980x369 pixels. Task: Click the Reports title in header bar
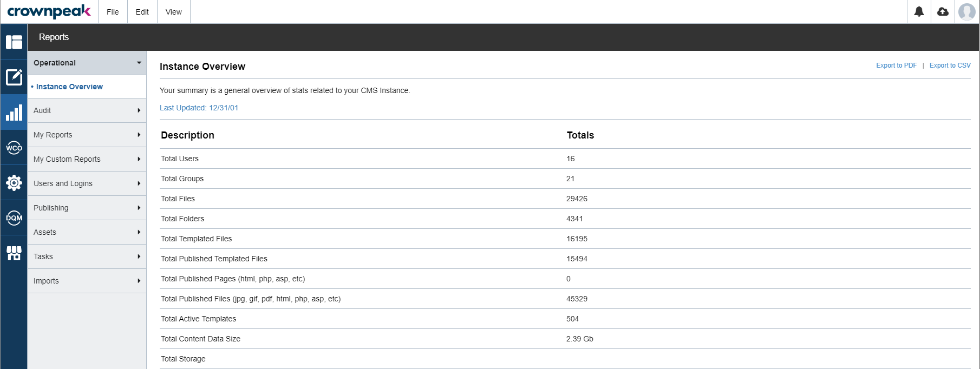coord(54,37)
